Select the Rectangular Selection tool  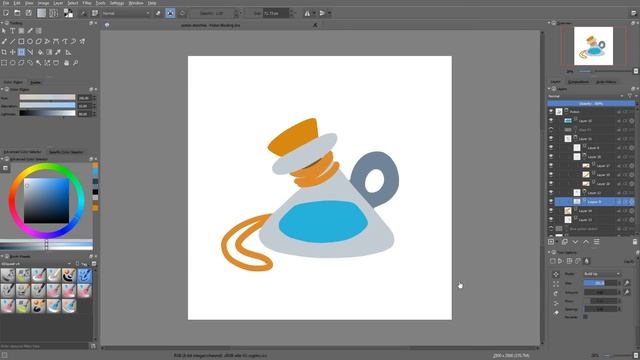click(x=4, y=63)
